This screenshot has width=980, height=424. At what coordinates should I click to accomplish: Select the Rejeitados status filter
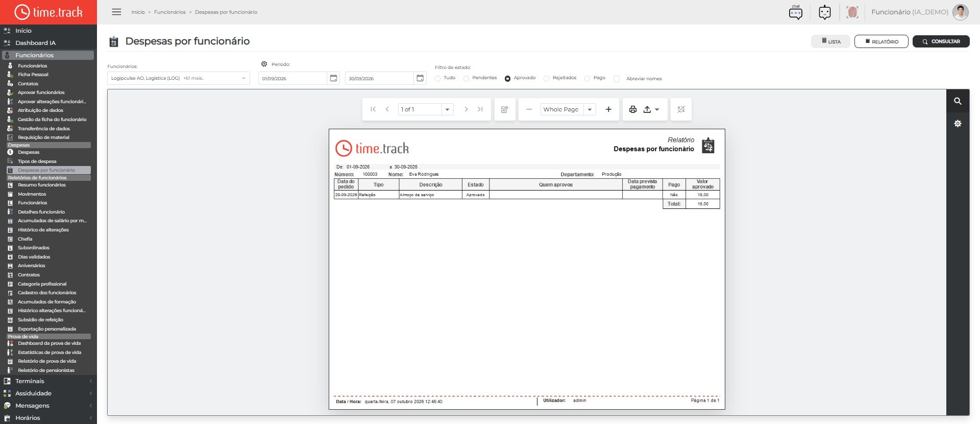(546, 79)
